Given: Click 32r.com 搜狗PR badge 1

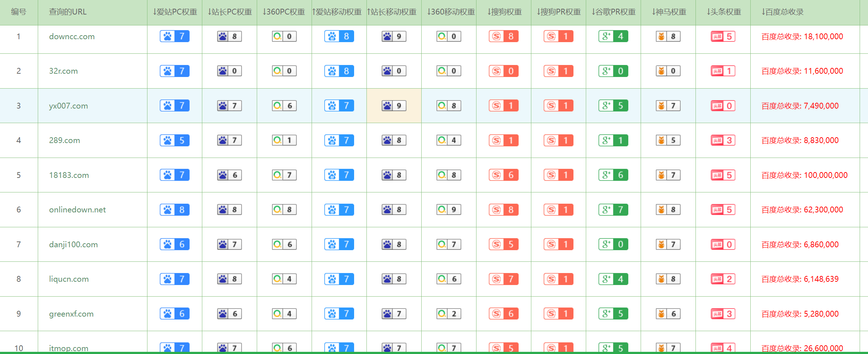Looking at the screenshot, I should click(x=559, y=71).
